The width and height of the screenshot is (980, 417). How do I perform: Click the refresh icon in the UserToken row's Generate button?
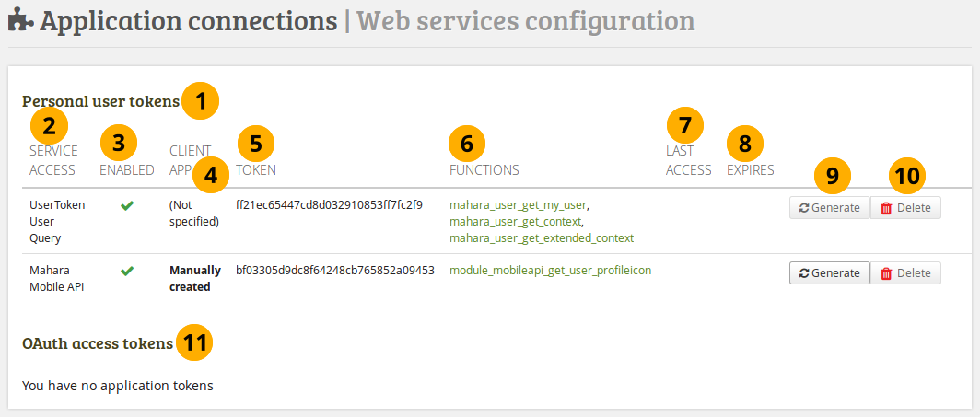(804, 209)
